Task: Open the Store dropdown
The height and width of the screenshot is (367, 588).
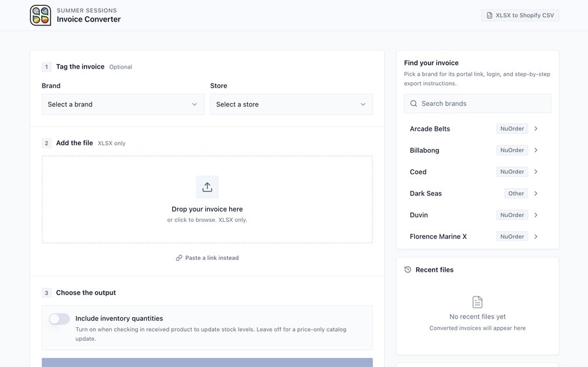Action: click(x=291, y=104)
